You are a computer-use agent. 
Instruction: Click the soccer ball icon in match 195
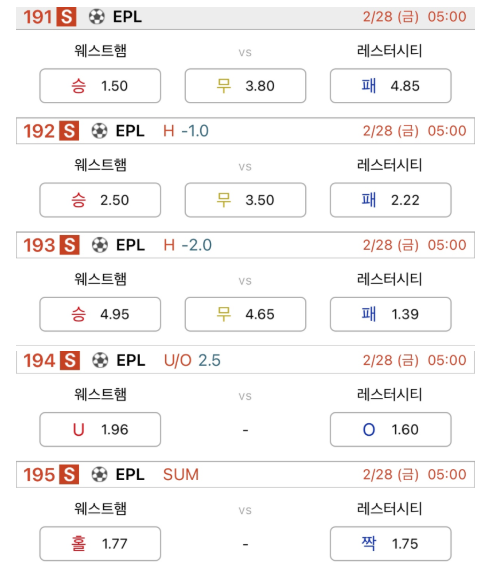tap(99, 474)
